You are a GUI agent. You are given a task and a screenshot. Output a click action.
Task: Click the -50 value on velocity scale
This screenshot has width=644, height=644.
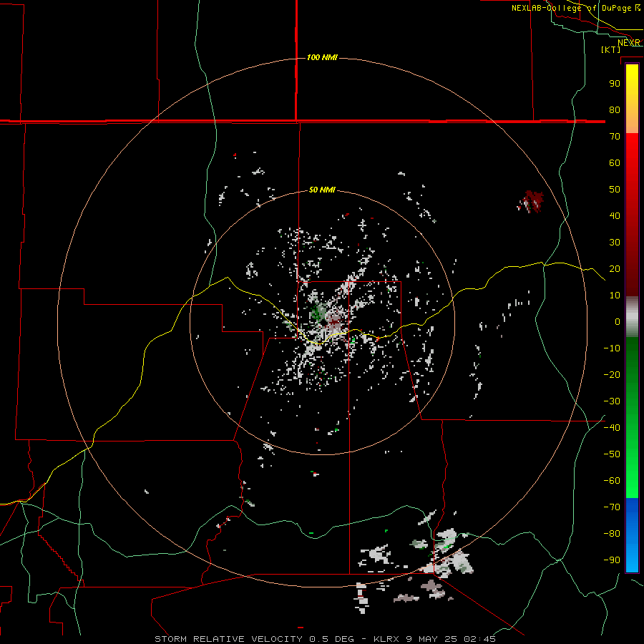point(612,454)
